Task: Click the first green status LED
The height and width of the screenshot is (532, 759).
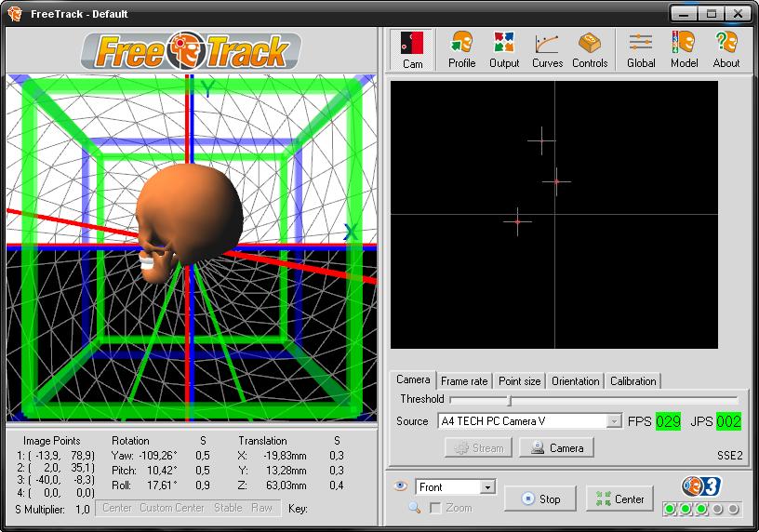Action: [x=670, y=509]
